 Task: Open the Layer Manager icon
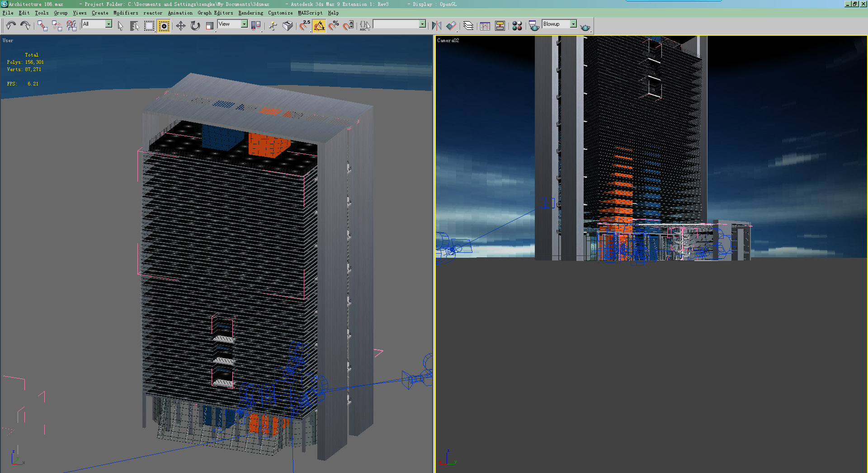(x=468, y=25)
